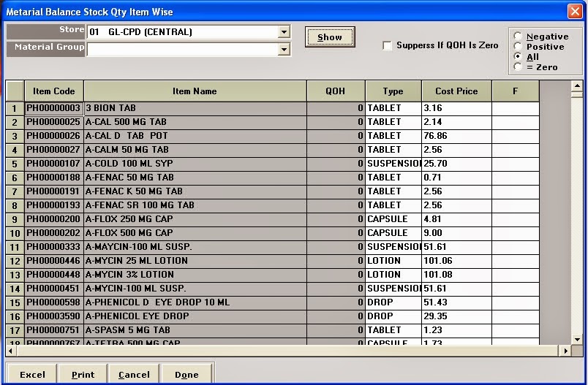Image resolution: width=588 pixels, height=385 pixels.
Task: Click vertical scrollbar up arrow
Action: [577, 86]
